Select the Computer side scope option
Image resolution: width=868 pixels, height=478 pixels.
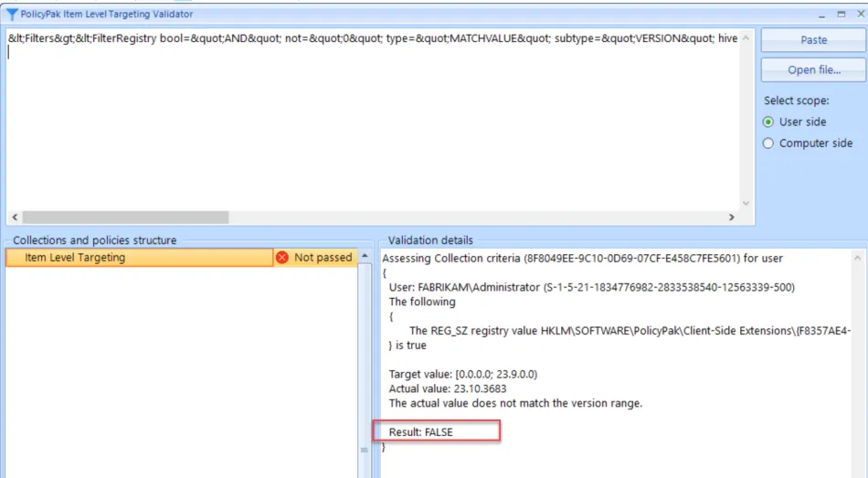768,143
